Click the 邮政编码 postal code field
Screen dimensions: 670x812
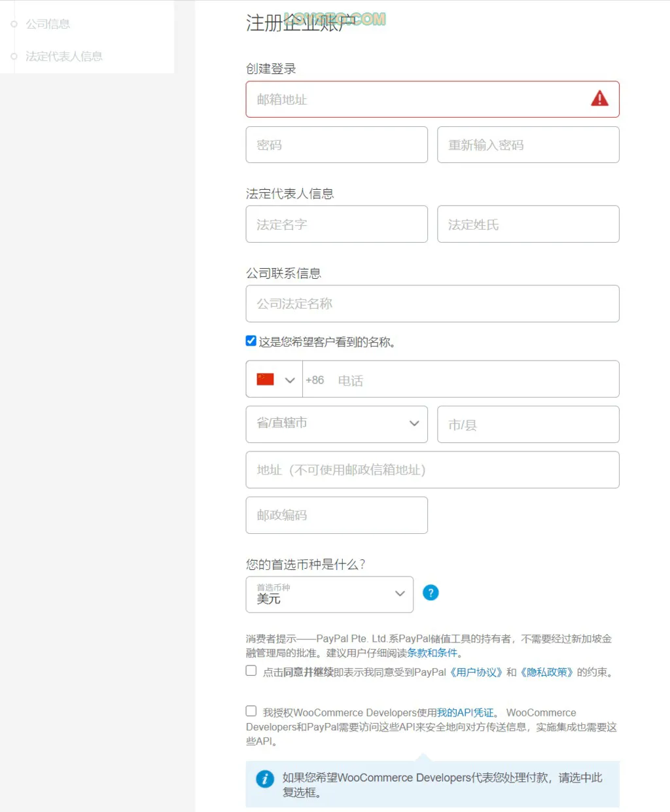click(336, 515)
